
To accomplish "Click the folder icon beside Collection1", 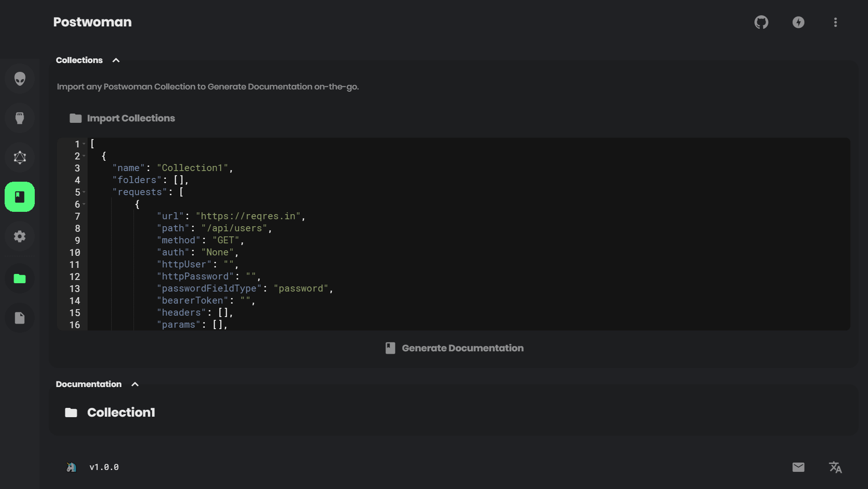I will 71,413.
